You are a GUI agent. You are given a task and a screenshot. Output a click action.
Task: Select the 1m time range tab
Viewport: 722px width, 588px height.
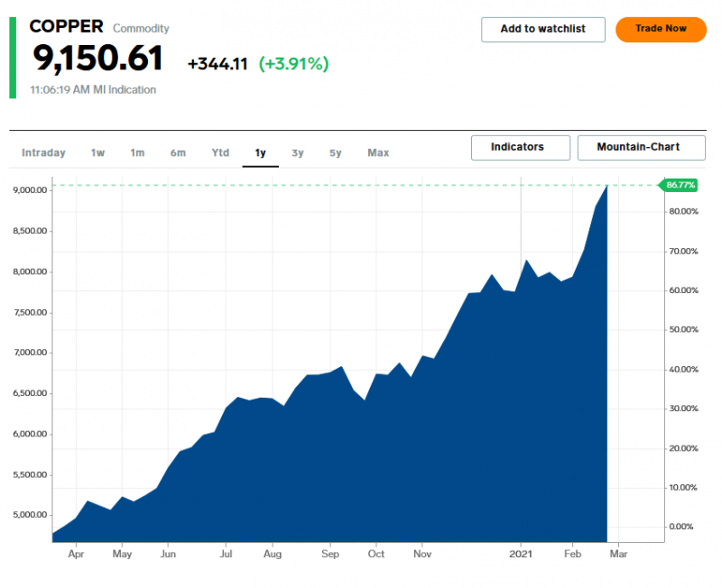pos(137,152)
